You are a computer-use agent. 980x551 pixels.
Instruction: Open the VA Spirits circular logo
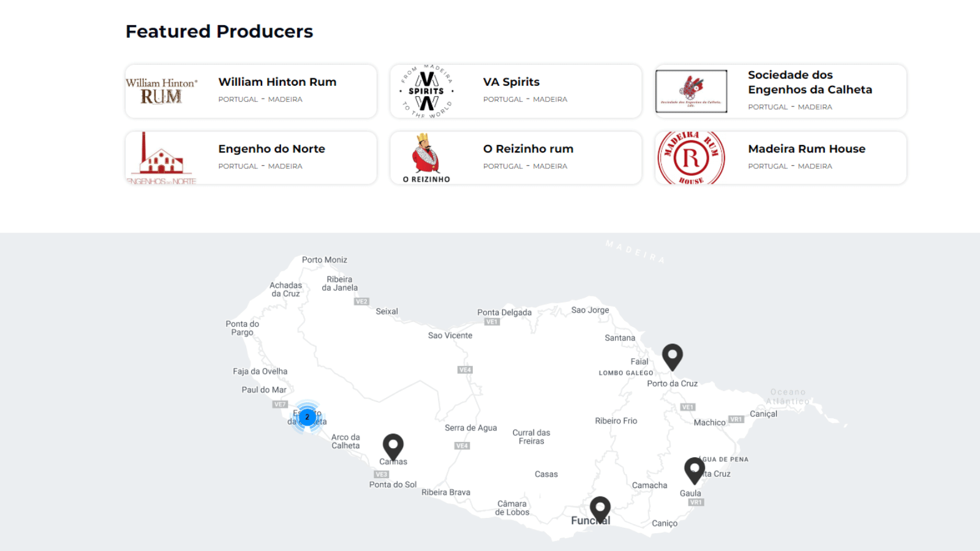427,91
